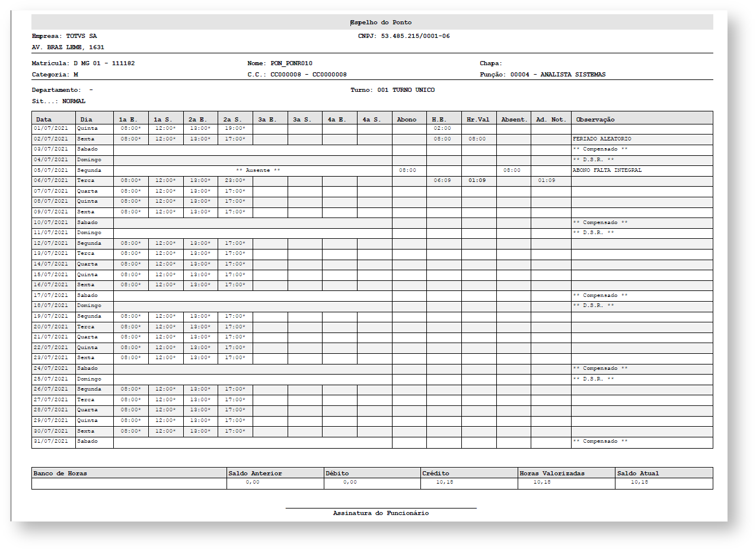
Task: Select the 19:00* exit time on 01/07/2021
Action: [235, 129]
